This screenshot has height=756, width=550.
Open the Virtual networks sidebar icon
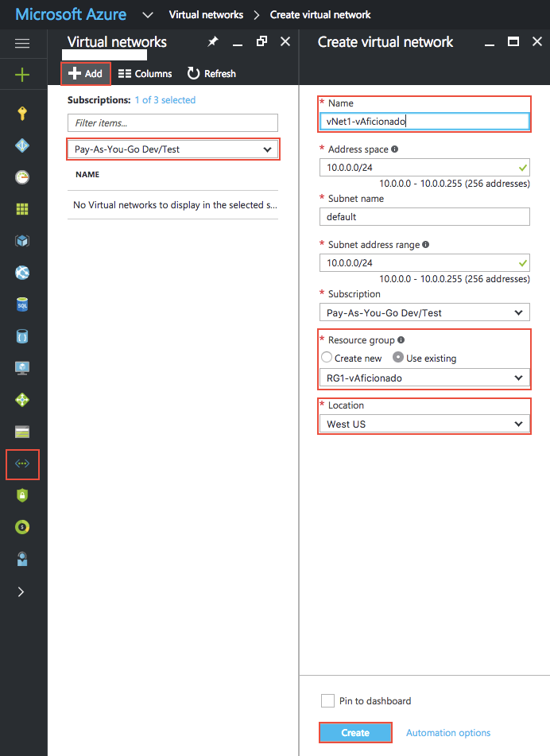point(22,463)
